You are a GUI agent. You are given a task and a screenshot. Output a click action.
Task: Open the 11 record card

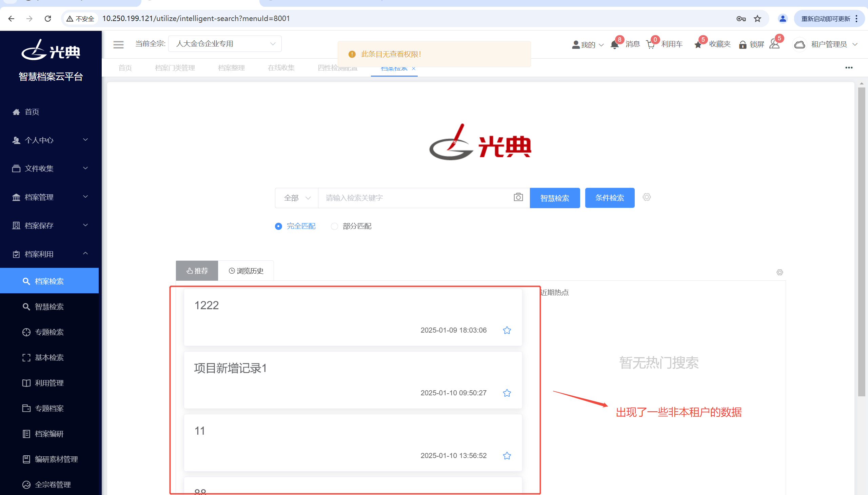tap(353, 443)
